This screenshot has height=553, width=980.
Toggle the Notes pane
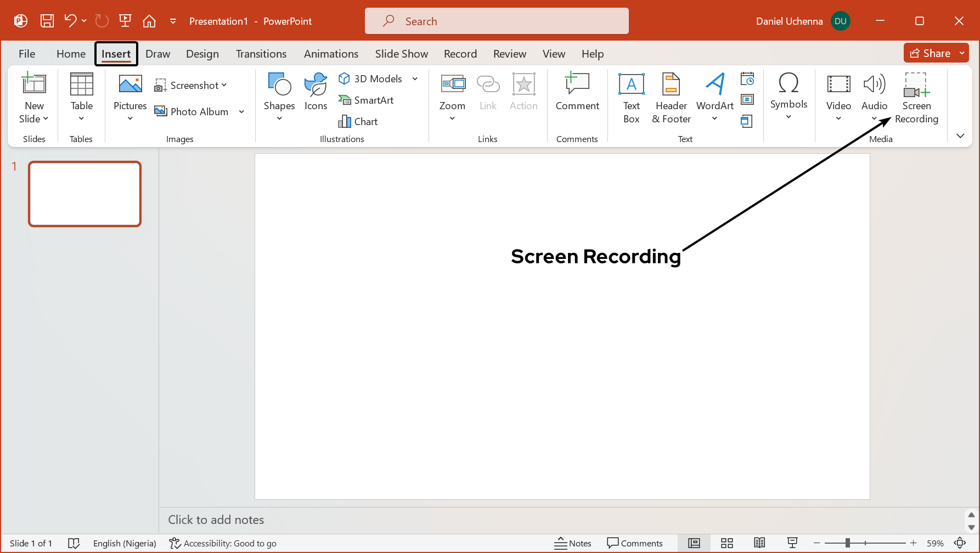click(x=573, y=543)
